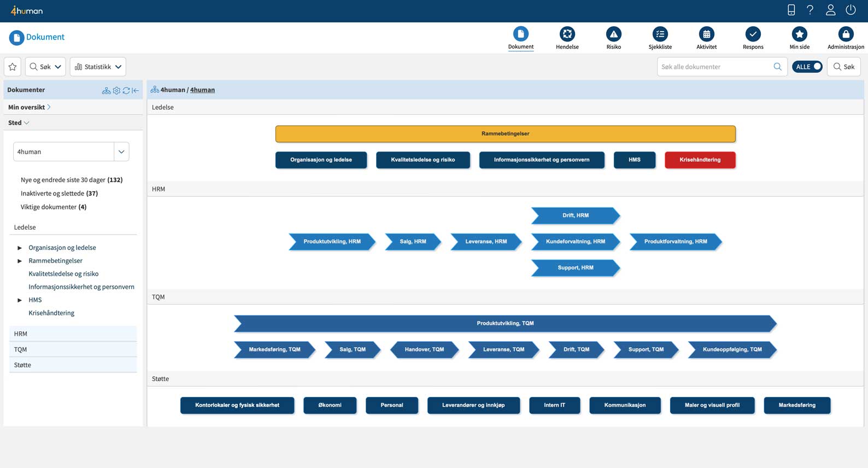Open Leveranse, HRM arrow
Screen dimensions: 868x468
[486, 242]
